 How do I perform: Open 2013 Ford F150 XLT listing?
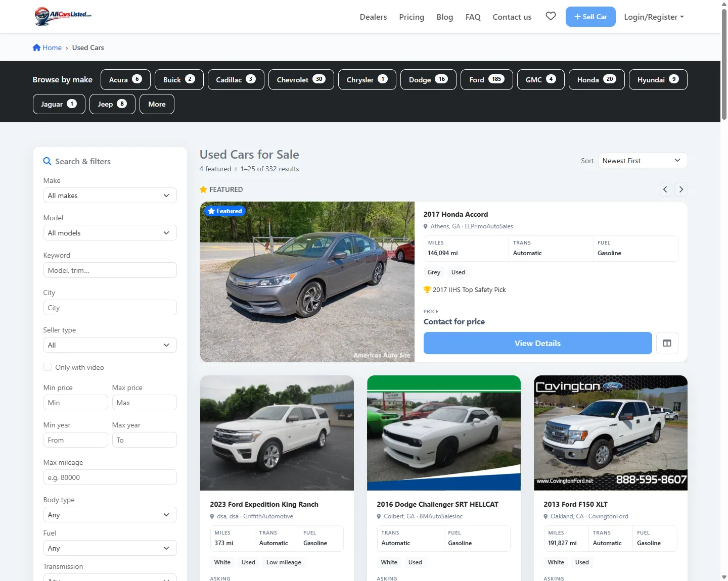(575, 504)
